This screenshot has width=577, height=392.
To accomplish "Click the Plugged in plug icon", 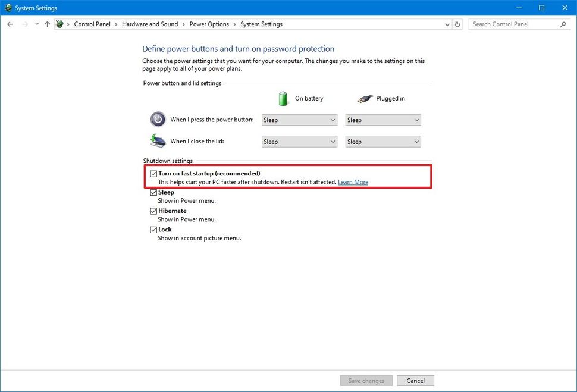I will tap(365, 98).
